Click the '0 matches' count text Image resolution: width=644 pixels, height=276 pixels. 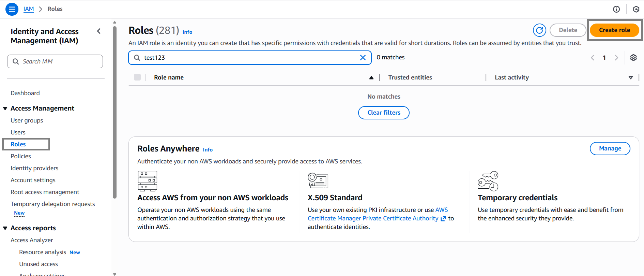click(x=390, y=57)
